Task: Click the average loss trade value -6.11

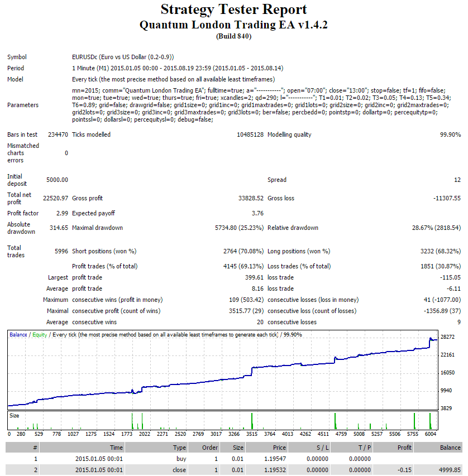Action: point(453,289)
